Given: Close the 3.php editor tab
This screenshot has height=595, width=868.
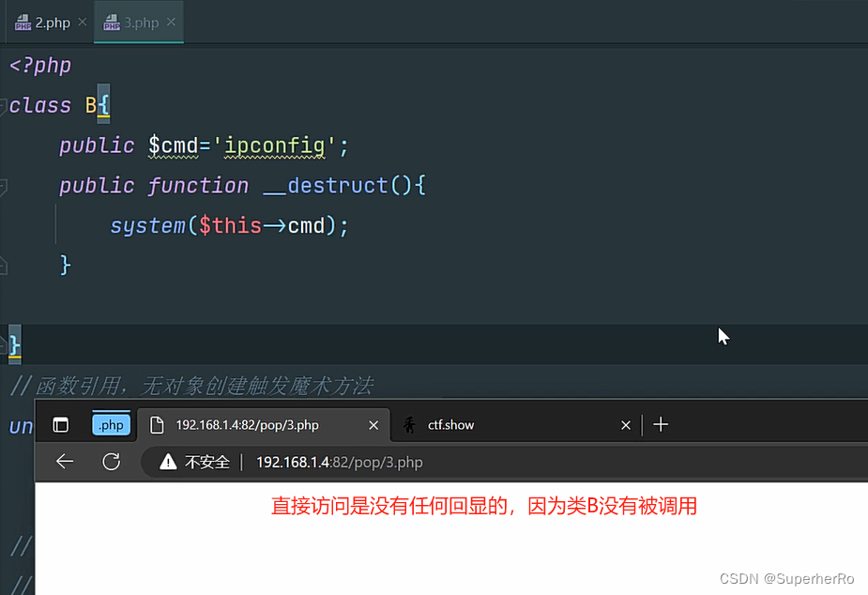Looking at the screenshot, I should (169, 21).
